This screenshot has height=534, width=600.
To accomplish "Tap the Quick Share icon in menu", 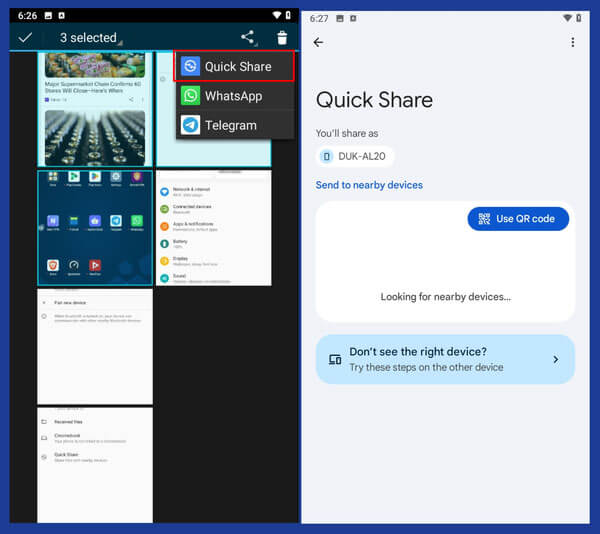I will click(190, 67).
